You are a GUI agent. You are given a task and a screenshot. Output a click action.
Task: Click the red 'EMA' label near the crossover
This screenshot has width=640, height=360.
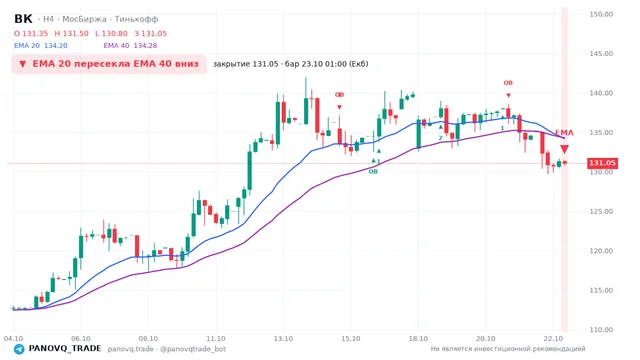click(564, 133)
